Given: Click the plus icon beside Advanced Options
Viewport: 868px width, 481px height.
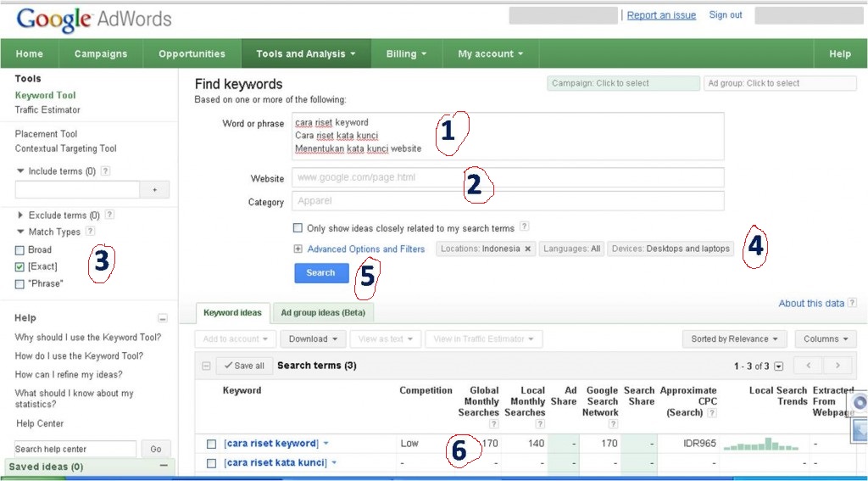Looking at the screenshot, I should click(298, 249).
